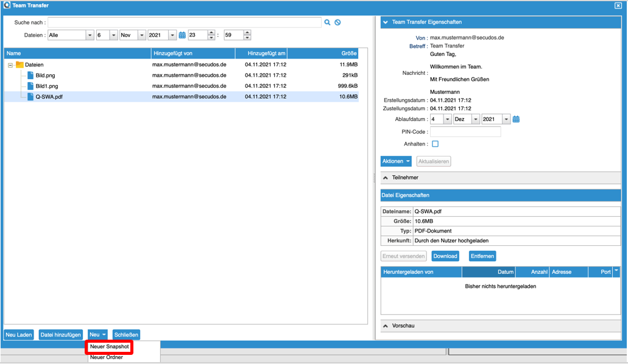Choose Neuer Ordner menu entry

(x=107, y=357)
